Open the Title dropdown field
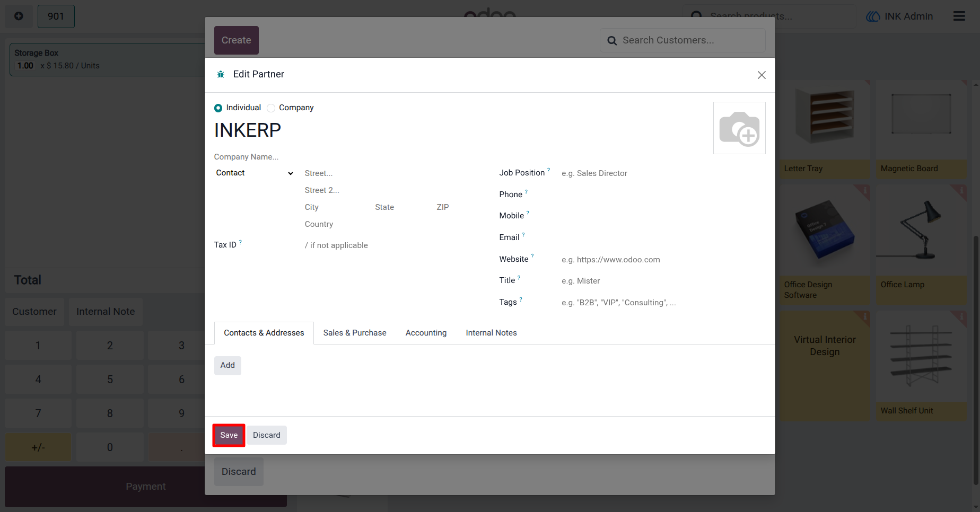Screen dimensions: 980x512 (663, 281)
